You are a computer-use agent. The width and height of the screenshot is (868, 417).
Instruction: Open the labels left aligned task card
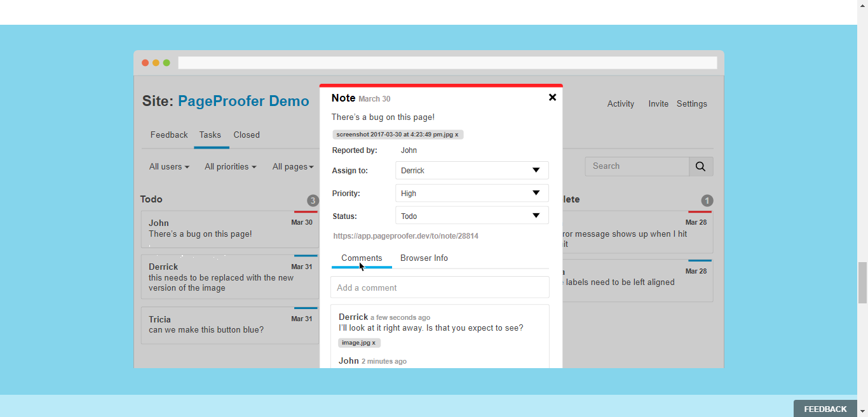(x=637, y=281)
